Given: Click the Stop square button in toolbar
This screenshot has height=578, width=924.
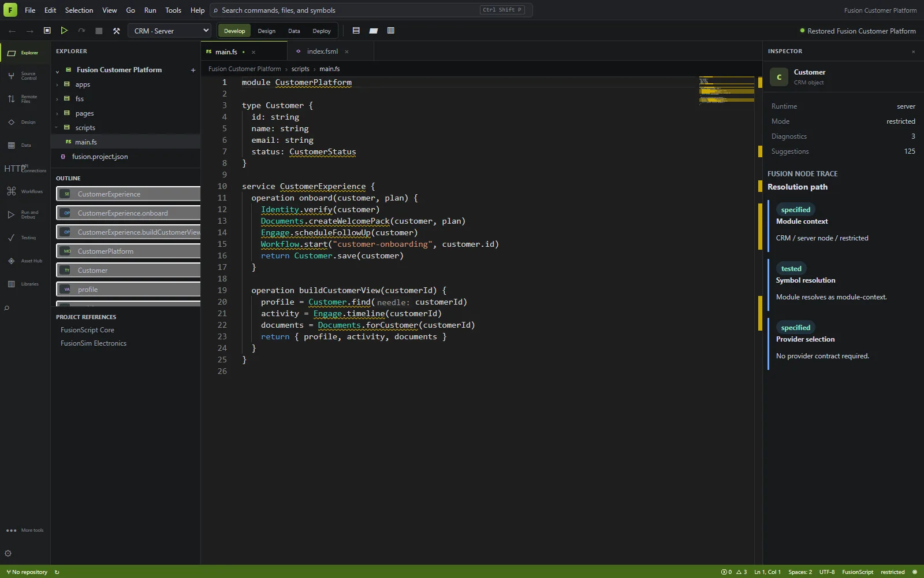Looking at the screenshot, I should (99, 31).
